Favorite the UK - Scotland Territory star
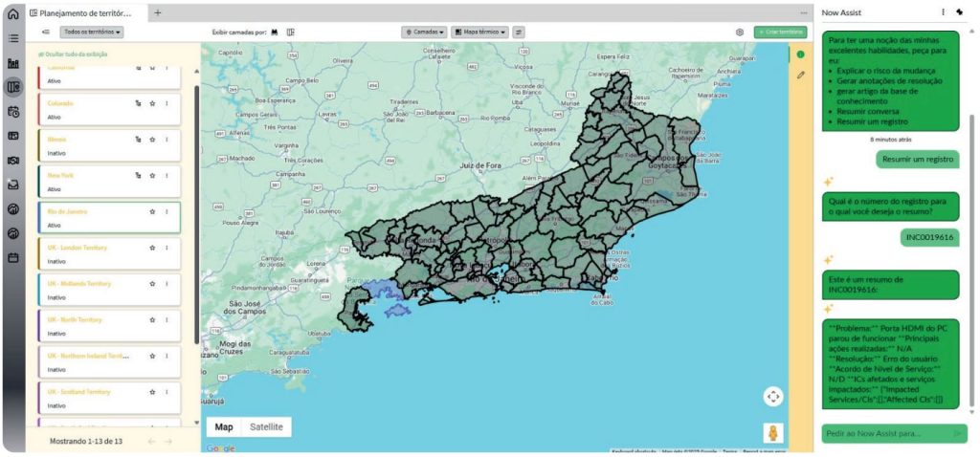 [x=152, y=392]
